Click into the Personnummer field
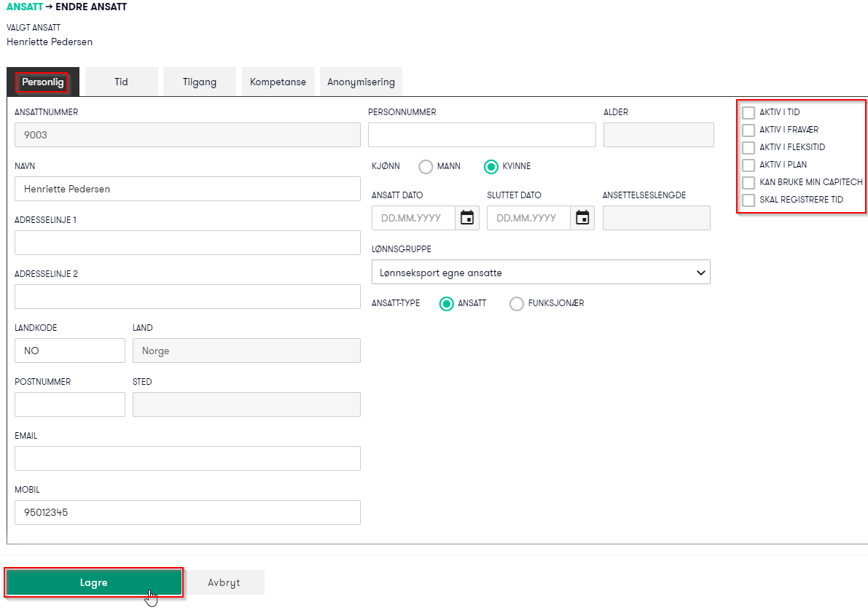Screen dimensions: 868x610 tap(482, 135)
